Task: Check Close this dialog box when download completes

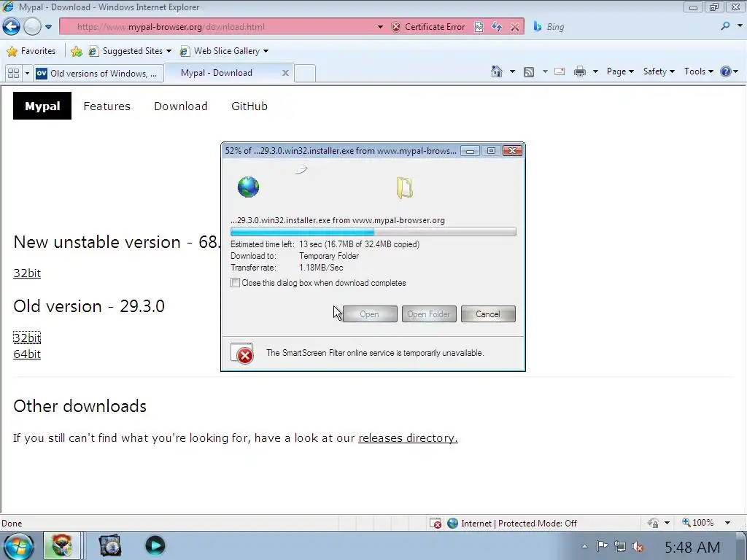Action: tap(236, 283)
